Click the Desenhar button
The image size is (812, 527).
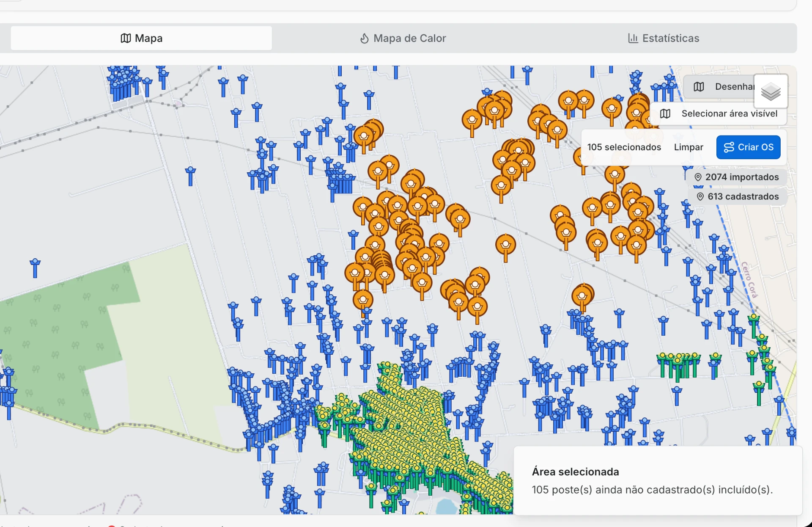pyautogui.click(x=719, y=87)
